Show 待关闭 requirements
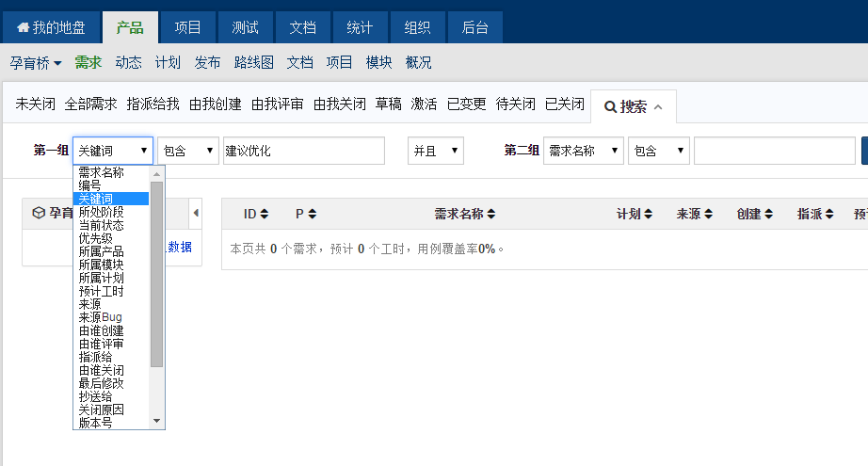Screen dimensions: 868x466 point(515,104)
